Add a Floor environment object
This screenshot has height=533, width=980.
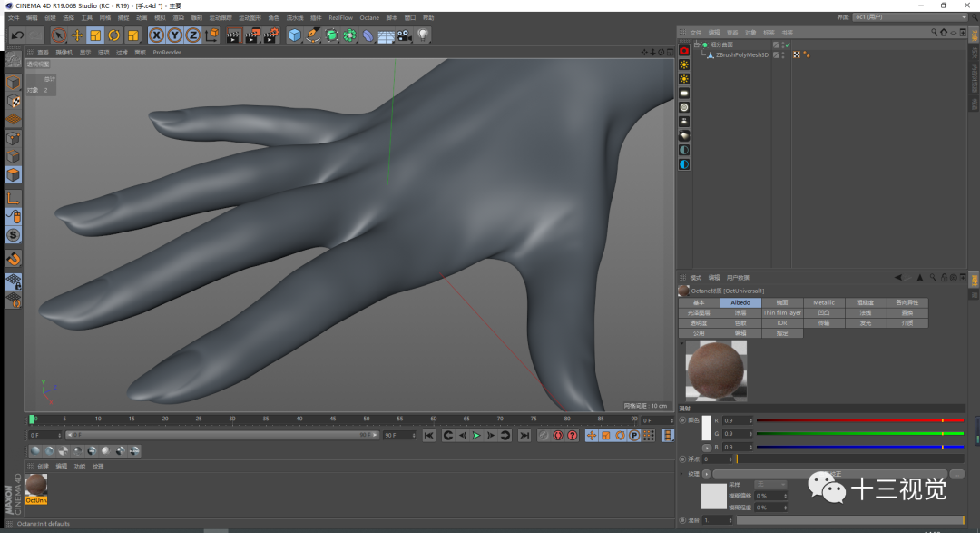click(x=386, y=35)
